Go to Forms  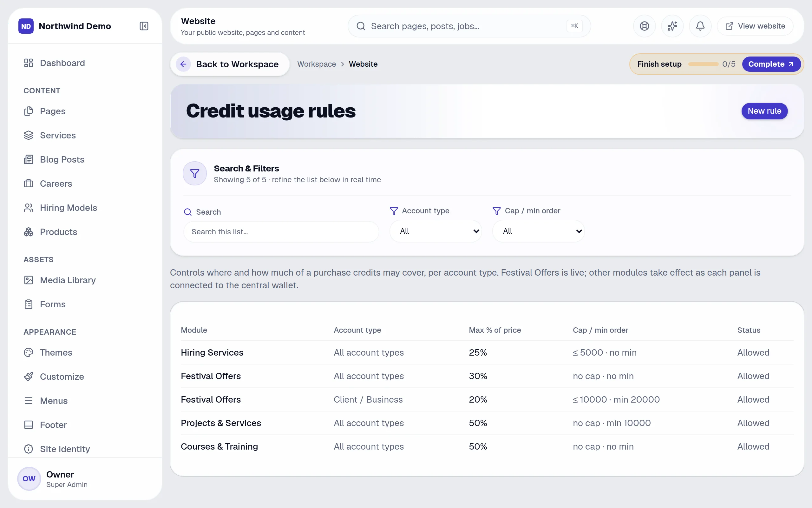[85, 304]
